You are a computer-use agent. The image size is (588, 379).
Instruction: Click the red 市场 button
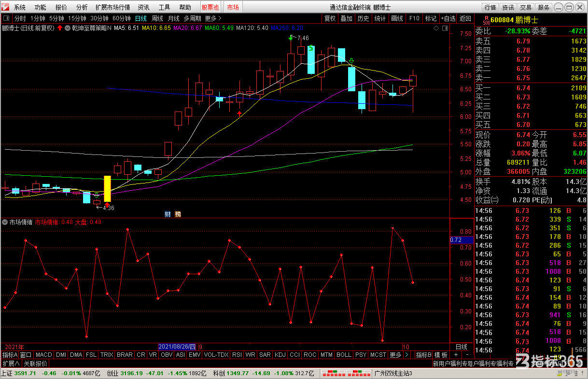(x=233, y=7)
